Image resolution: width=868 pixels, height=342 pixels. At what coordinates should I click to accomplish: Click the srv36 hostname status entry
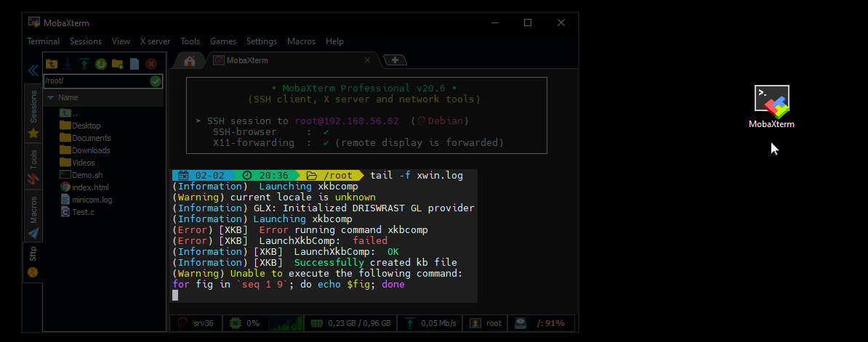point(196,323)
